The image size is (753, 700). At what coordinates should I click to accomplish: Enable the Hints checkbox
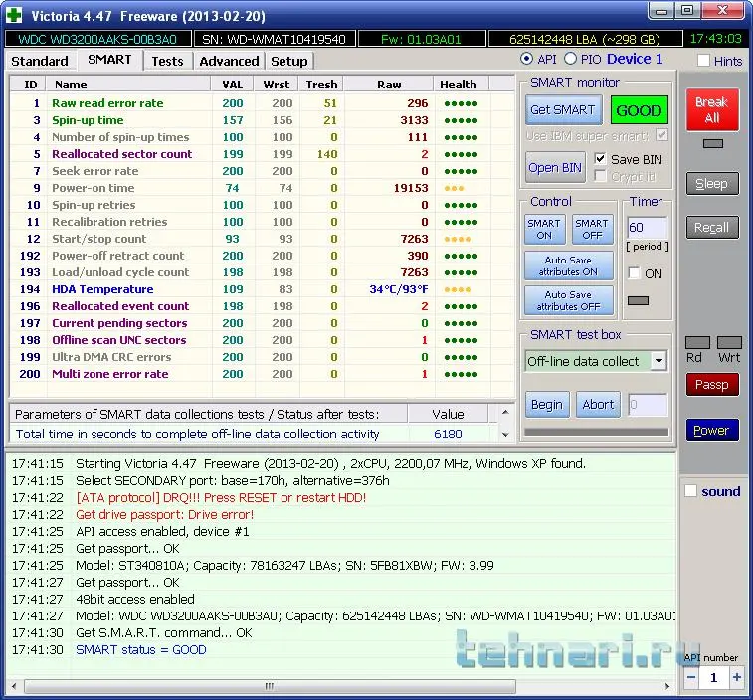point(703,61)
